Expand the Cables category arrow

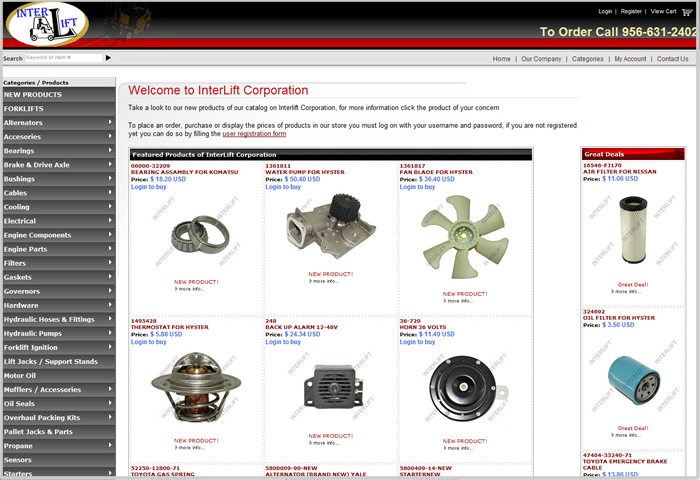110,192
